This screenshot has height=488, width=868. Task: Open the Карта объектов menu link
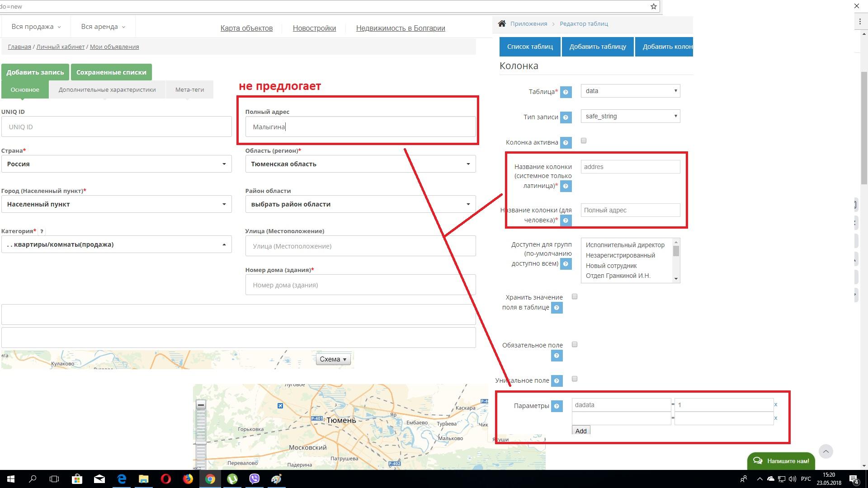click(x=246, y=28)
